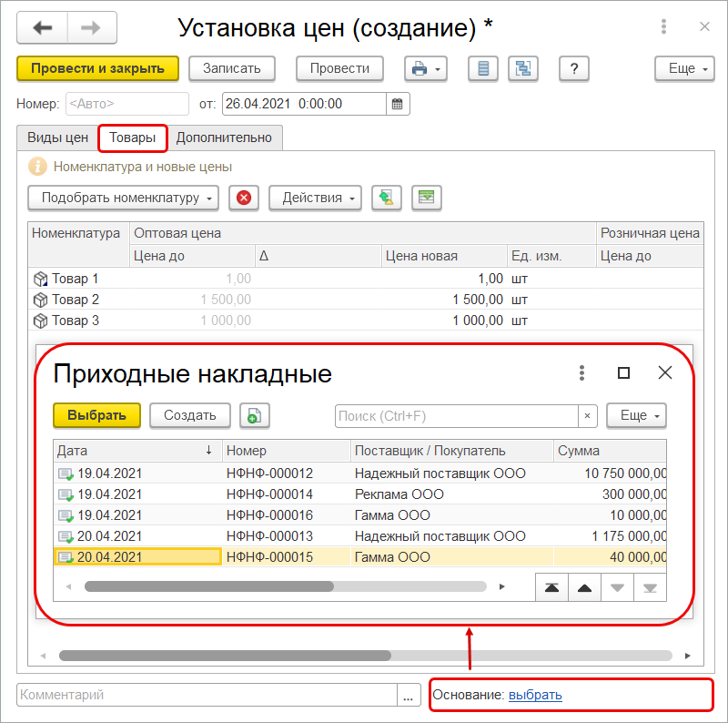Open the three-dot menu of Приходные накладные
The width and height of the screenshot is (728, 723).
point(581,372)
